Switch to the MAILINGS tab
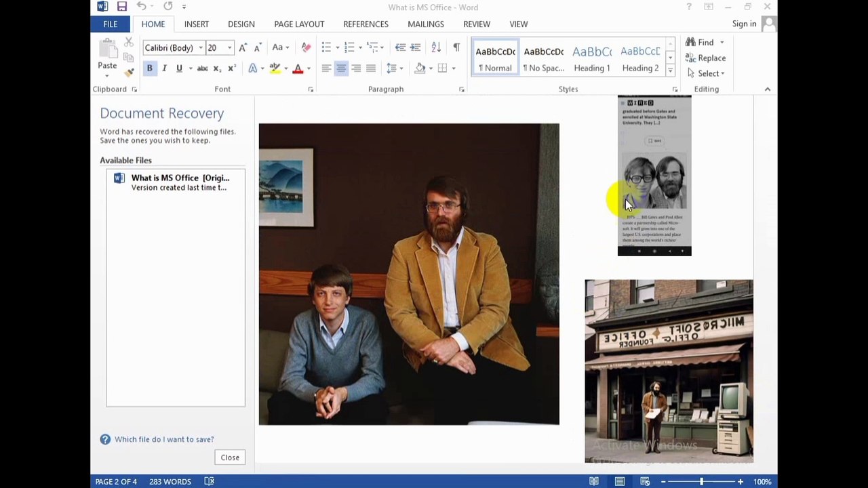This screenshot has height=488, width=868. [426, 24]
